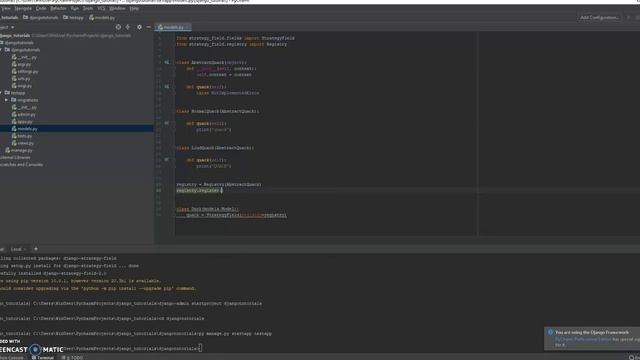Open the View menu

[6, 8]
